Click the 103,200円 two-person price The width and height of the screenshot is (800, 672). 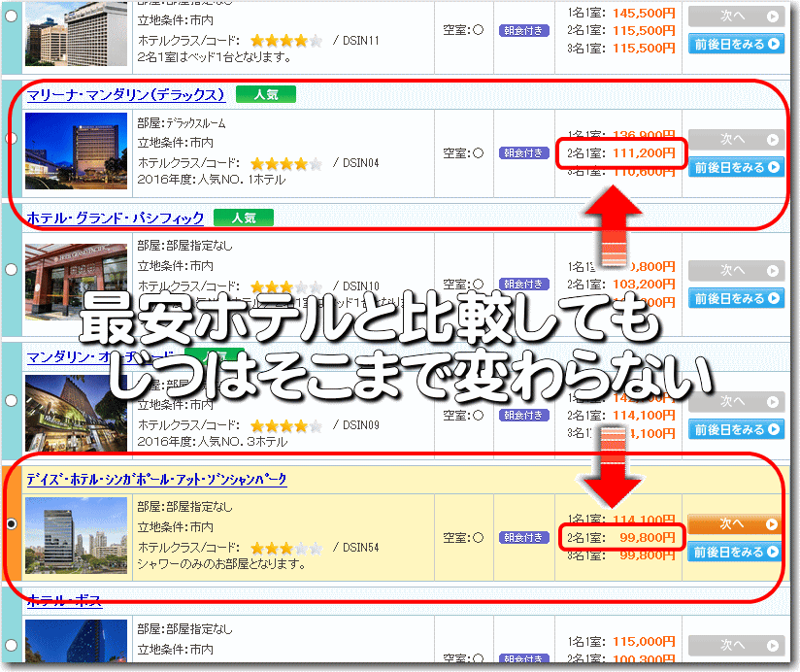point(644,285)
